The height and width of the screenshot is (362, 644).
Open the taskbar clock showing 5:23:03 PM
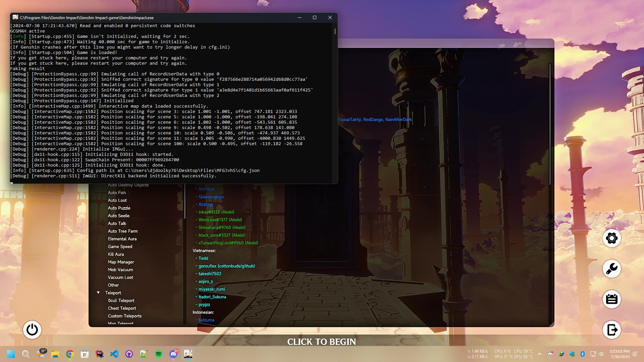tap(620, 354)
